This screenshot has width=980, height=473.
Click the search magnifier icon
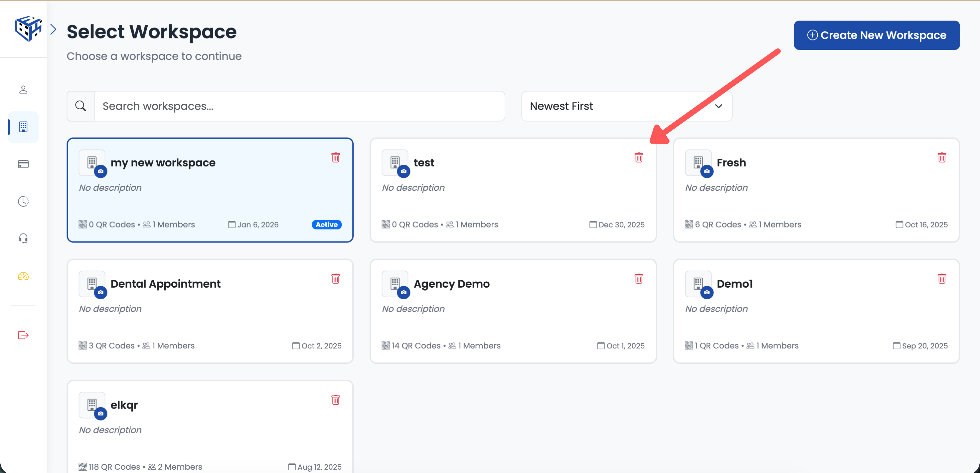click(x=80, y=106)
